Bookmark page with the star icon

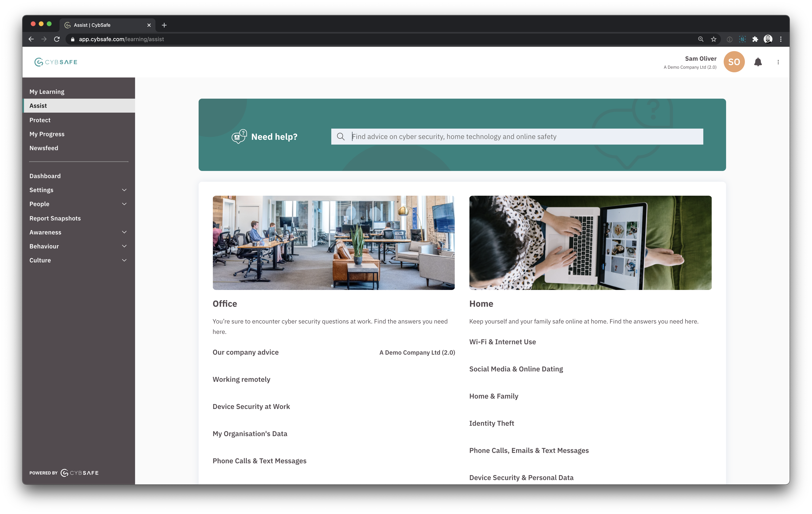click(713, 39)
